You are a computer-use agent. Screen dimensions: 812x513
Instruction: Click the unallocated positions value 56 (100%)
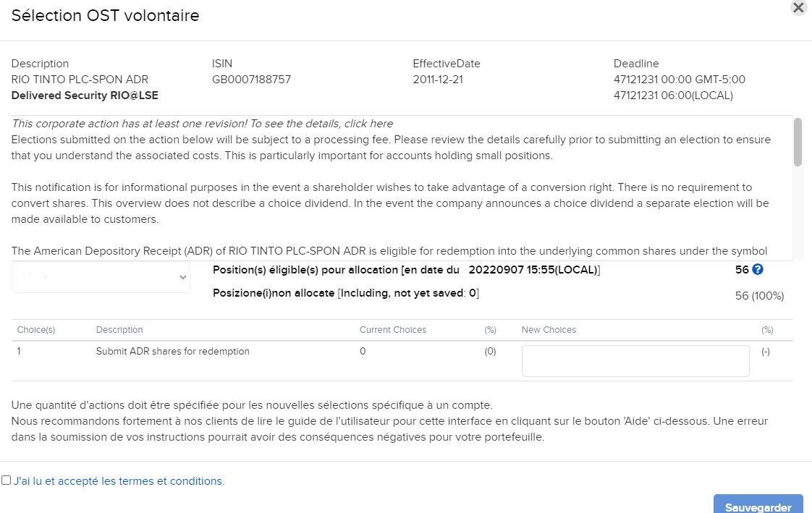759,296
